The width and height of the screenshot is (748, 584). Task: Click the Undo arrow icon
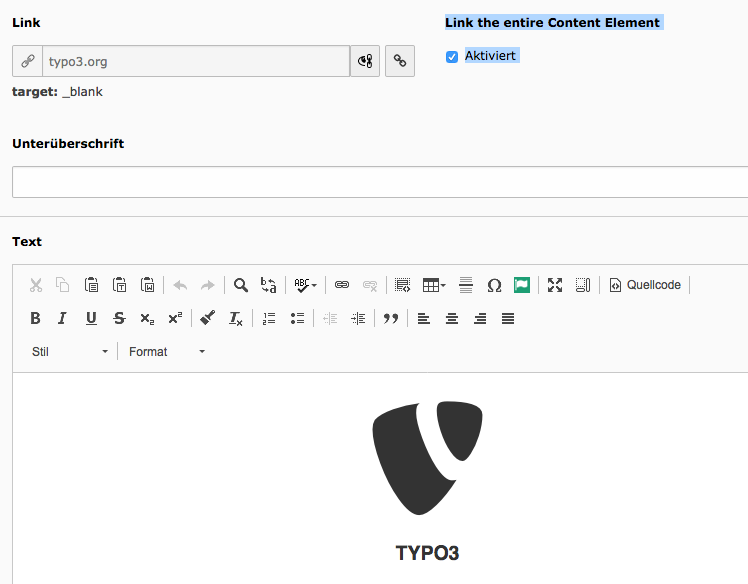coord(180,285)
